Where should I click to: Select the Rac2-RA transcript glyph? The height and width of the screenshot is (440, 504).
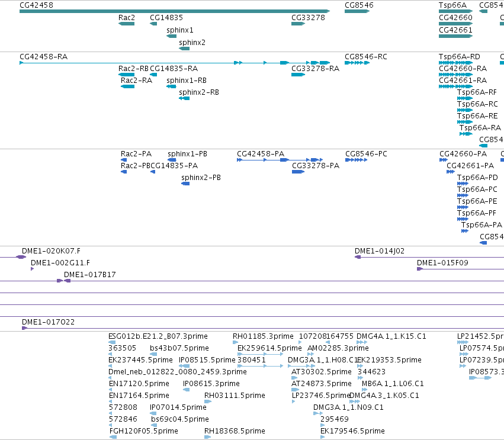pos(127,86)
